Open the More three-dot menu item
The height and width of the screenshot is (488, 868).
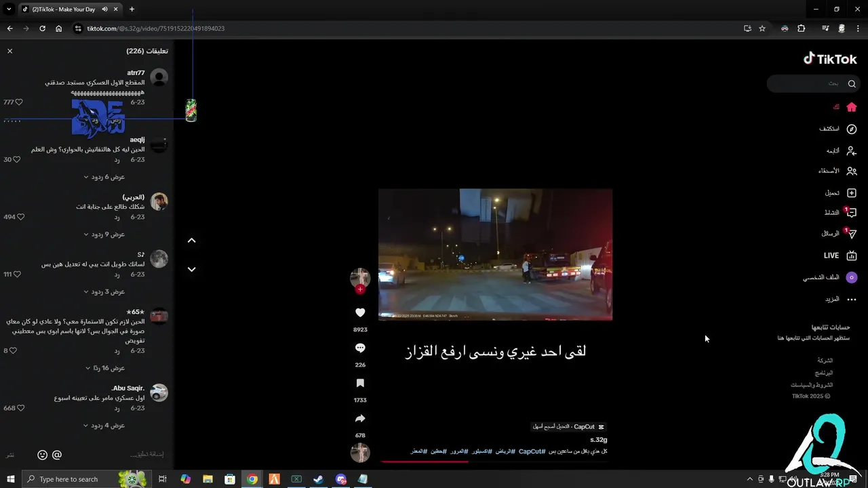[x=841, y=299]
